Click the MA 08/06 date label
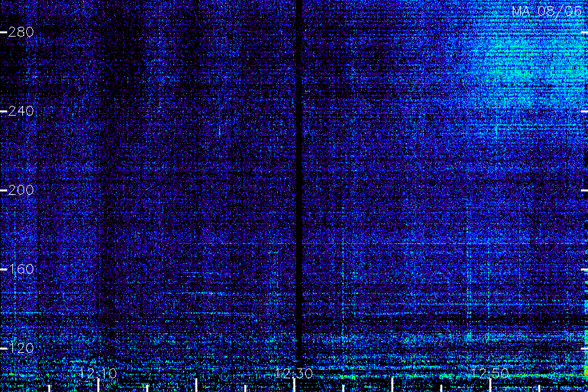588x392 pixels. coord(547,11)
